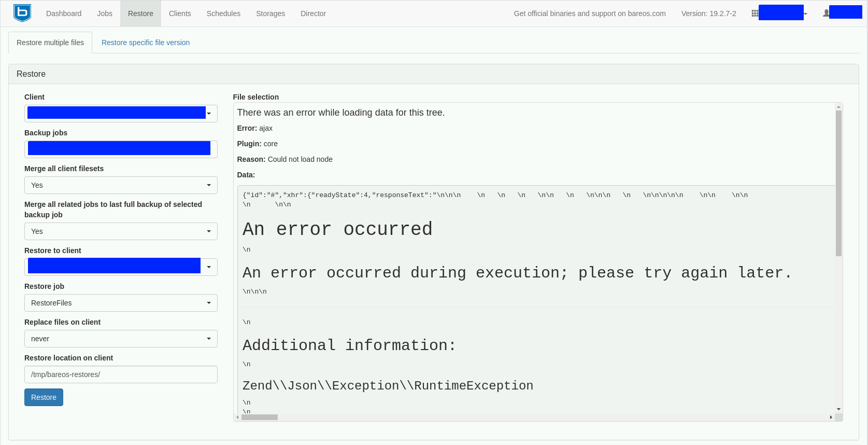Image resolution: width=868 pixels, height=445 pixels.
Task: Click the horizontal scroll right arrow
Action: click(x=831, y=417)
